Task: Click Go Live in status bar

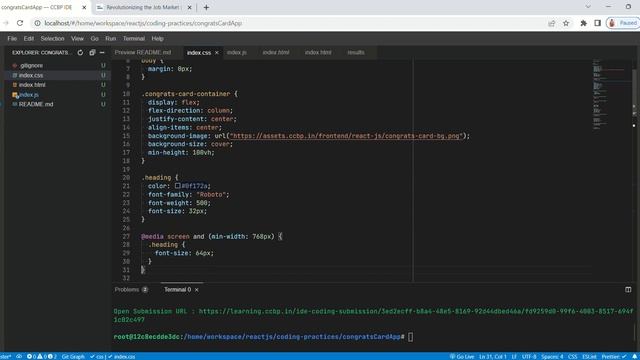Action: [462, 356]
